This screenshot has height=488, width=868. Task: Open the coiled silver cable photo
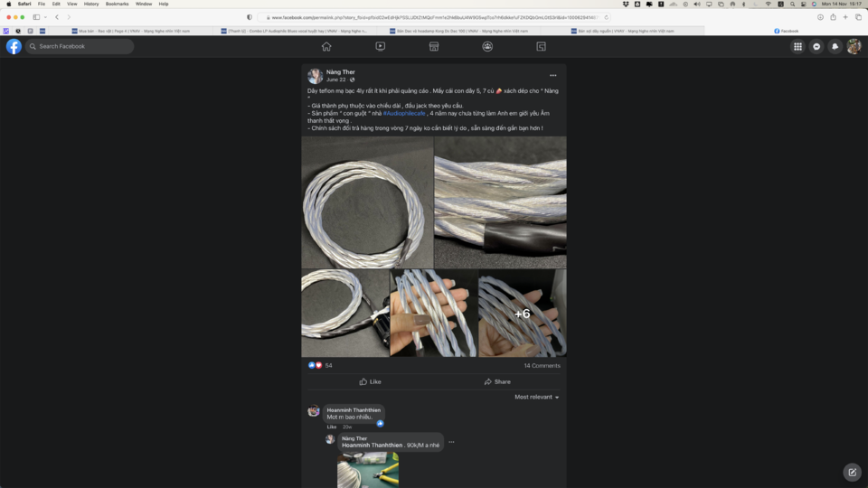tap(367, 202)
